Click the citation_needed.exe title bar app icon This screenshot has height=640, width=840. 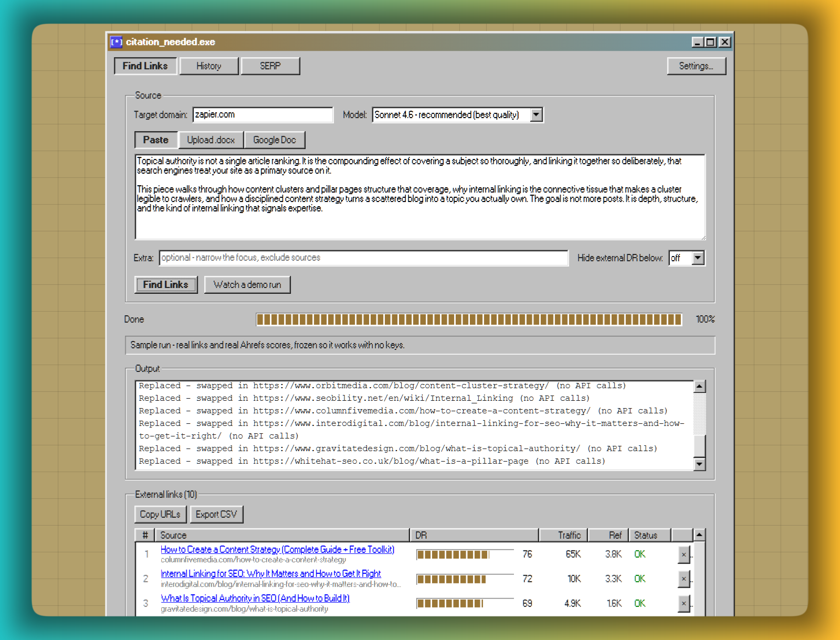(116, 42)
